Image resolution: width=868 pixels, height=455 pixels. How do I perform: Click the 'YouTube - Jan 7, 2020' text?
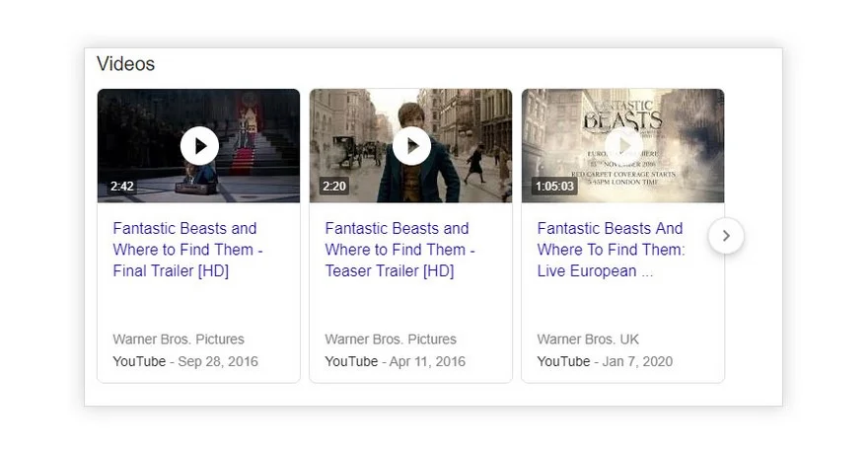click(605, 361)
